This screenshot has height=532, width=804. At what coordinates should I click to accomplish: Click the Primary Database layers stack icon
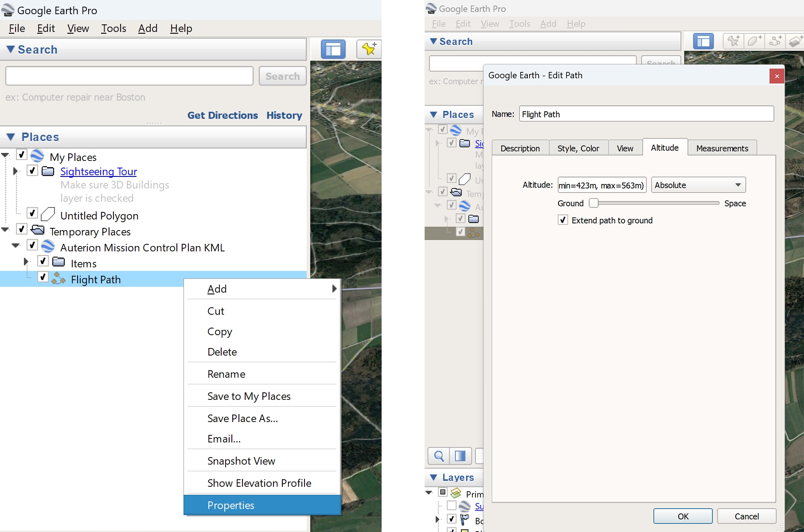tap(456, 493)
